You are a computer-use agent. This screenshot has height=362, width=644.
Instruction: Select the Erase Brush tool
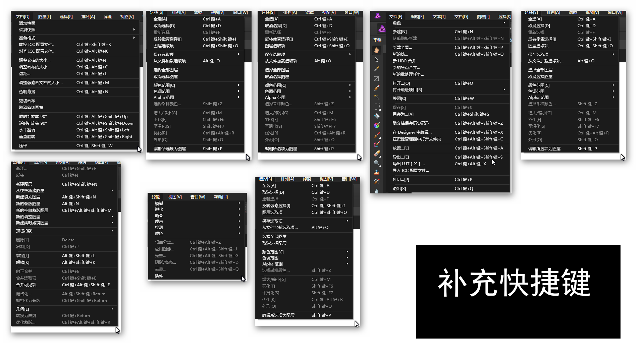[x=377, y=154]
